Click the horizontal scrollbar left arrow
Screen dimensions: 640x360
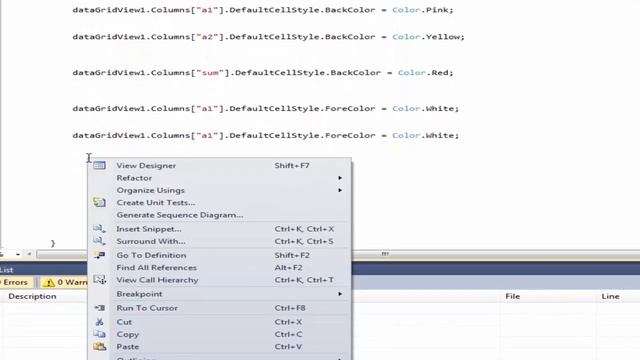tap(29, 254)
